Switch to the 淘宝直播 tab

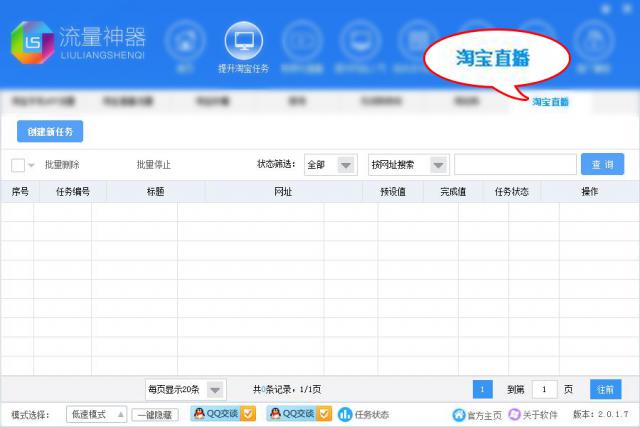(550, 102)
